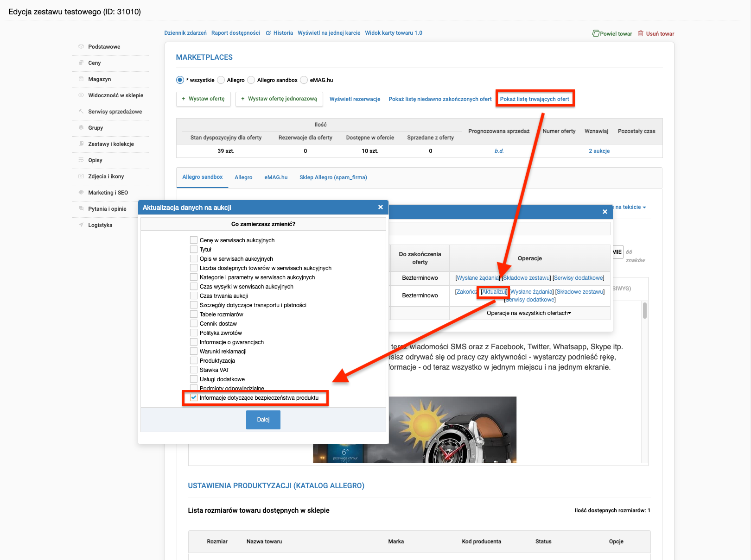This screenshot has height=560, width=751.
Task: Click the Opisy sidebar icon
Action: (x=81, y=160)
